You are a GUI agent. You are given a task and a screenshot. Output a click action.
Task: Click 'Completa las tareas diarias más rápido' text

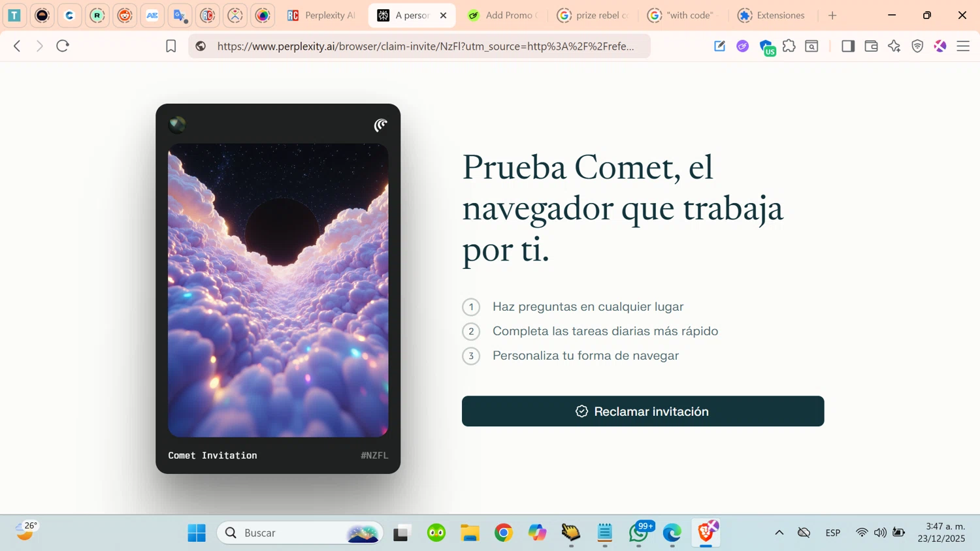click(606, 331)
